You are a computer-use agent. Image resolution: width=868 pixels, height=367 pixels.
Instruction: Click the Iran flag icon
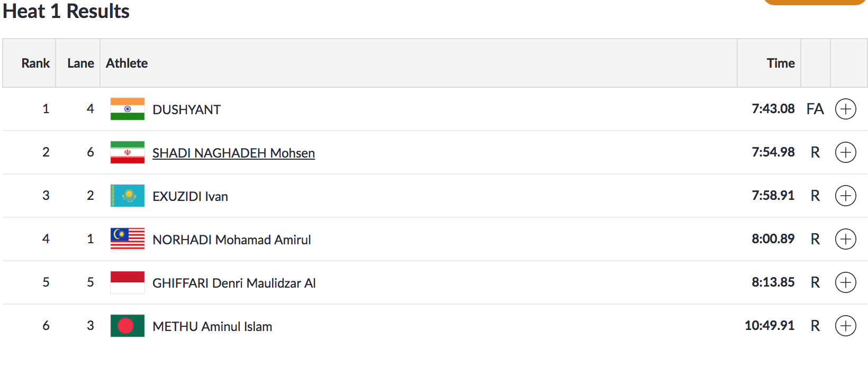tap(127, 152)
